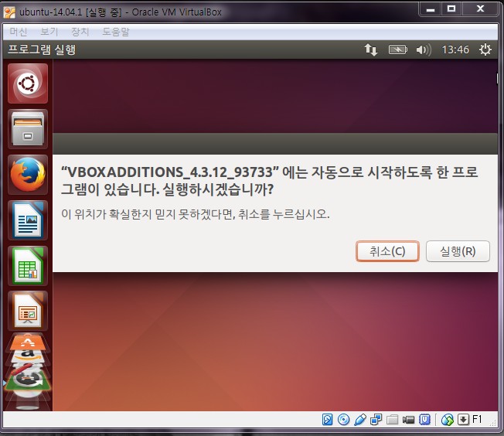Click the network adapters status icon
This screenshot has width=504, height=436.
click(376, 420)
